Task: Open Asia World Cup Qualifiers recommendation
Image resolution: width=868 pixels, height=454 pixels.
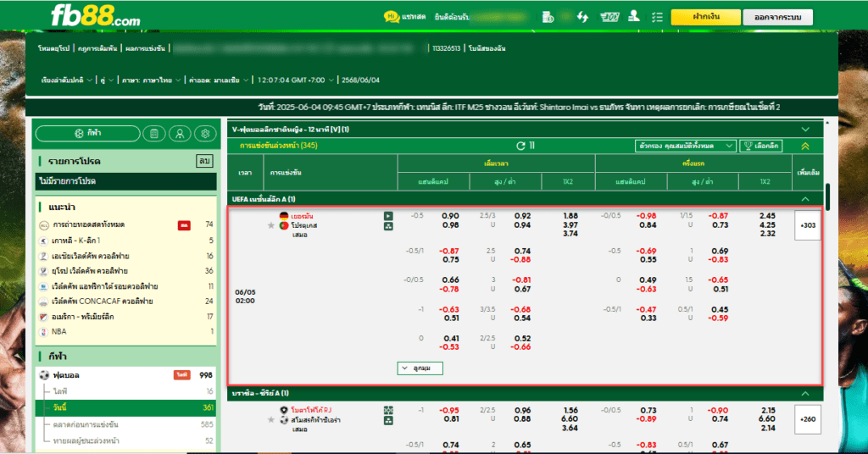Action: pos(126,256)
